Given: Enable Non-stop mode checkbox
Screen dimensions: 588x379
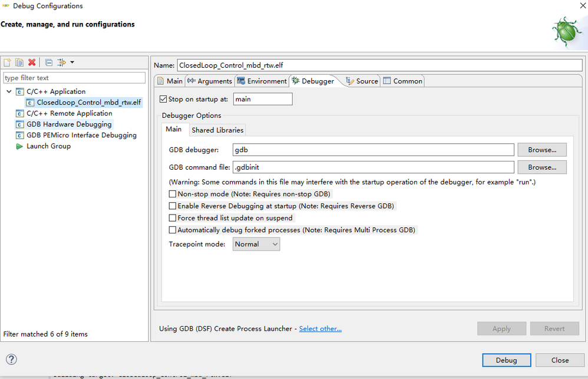Looking at the screenshot, I should (x=173, y=194).
